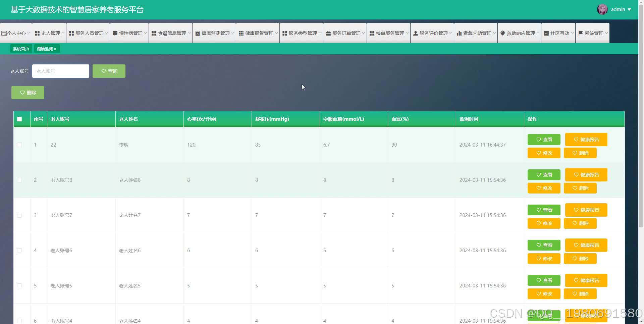Switch to the 系统首页 tab
The height and width of the screenshot is (324, 644).
tap(21, 49)
